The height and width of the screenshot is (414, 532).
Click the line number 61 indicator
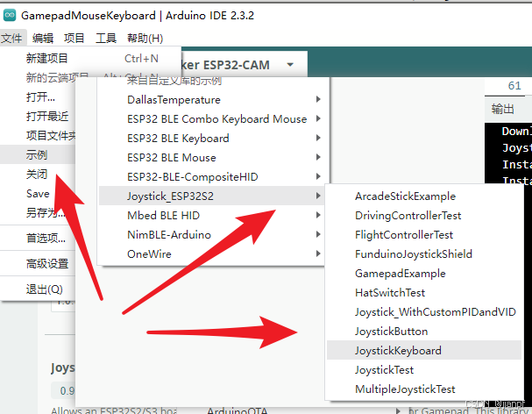click(x=514, y=86)
